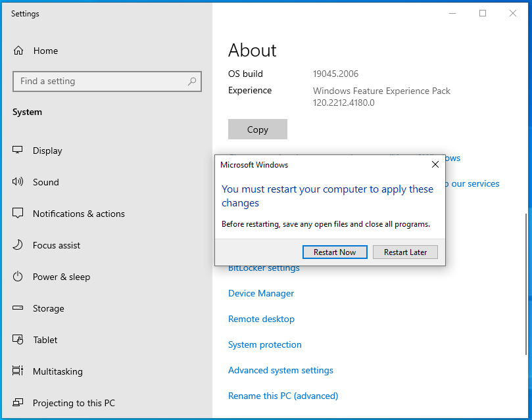Click the search magnifier icon
Screen dimensions: 532x420
click(x=191, y=82)
